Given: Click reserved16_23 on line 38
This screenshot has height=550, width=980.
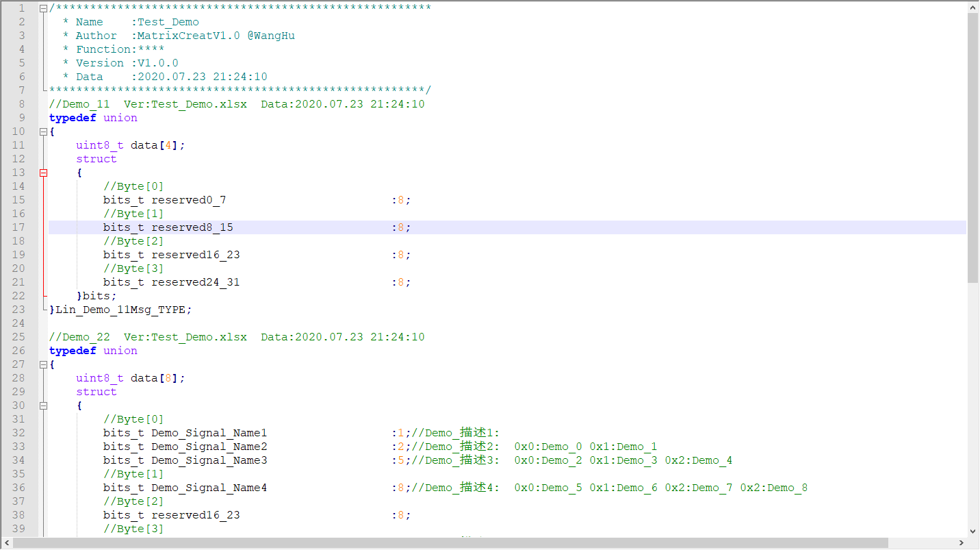Looking at the screenshot, I should tap(196, 515).
